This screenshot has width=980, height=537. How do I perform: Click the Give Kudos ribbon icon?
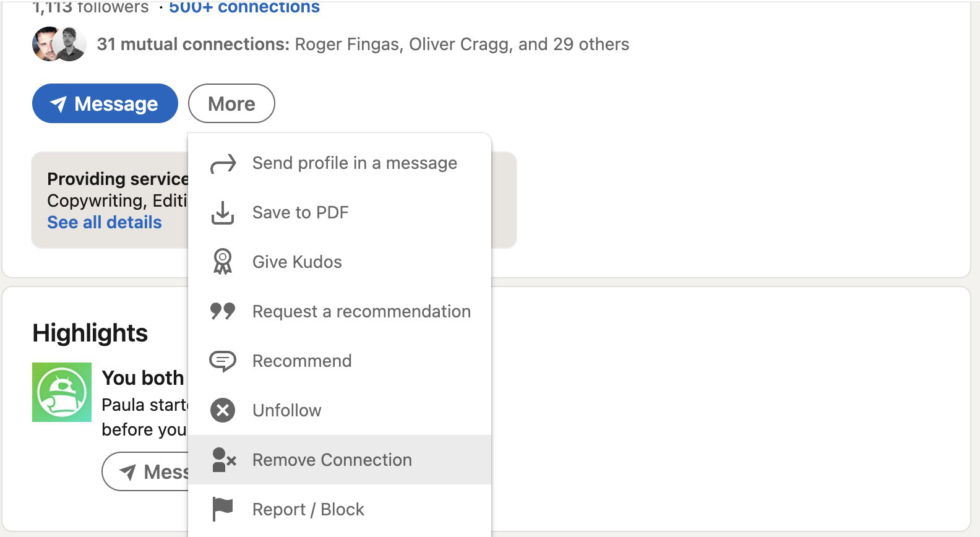[x=223, y=262]
